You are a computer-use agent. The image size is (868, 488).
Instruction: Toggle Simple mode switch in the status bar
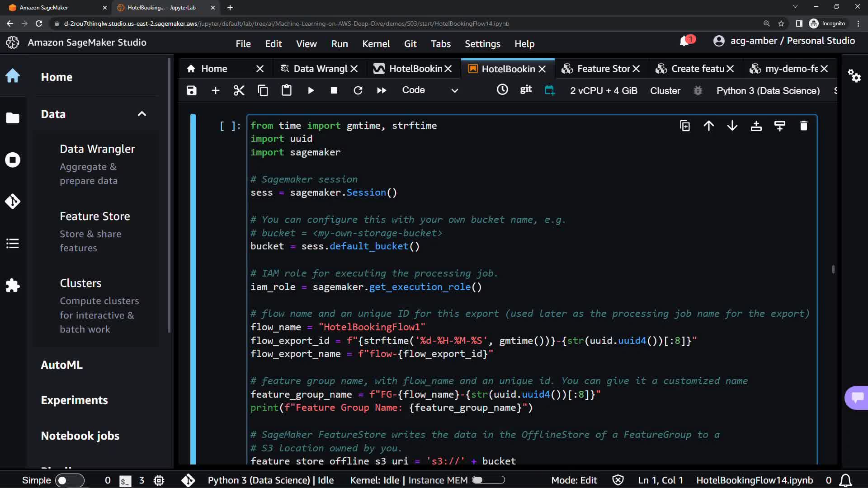pos(69,480)
